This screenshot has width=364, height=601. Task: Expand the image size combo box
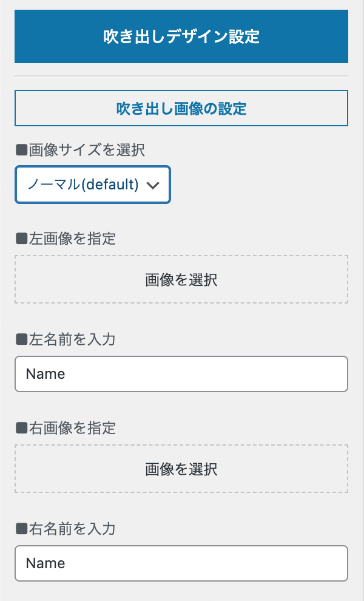tap(92, 185)
